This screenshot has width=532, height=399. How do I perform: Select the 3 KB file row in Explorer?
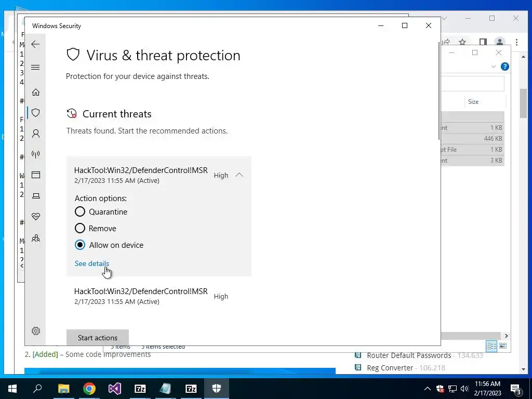click(x=472, y=161)
